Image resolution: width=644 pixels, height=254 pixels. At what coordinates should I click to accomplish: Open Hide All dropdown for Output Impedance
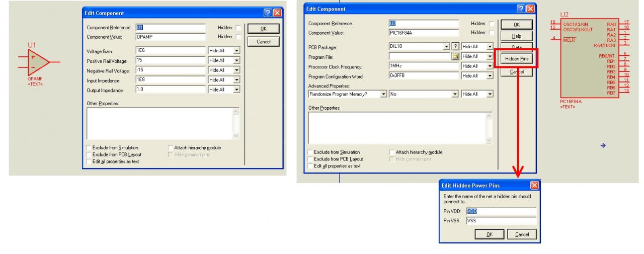[236, 90]
